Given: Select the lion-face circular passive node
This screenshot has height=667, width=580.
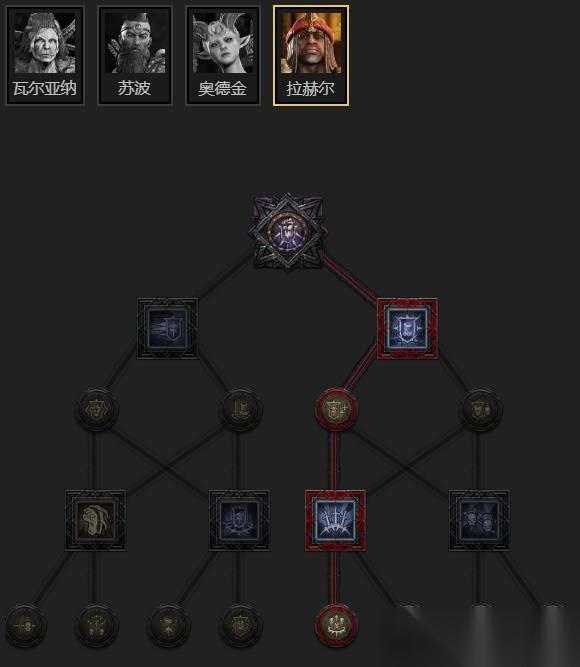Looking at the screenshot, I should (96, 409).
